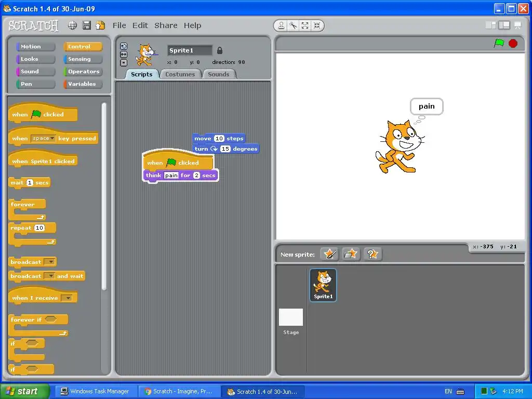Image resolution: width=532 pixels, height=399 pixels.
Task: Select the Pen block category
Action: (35, 84)
